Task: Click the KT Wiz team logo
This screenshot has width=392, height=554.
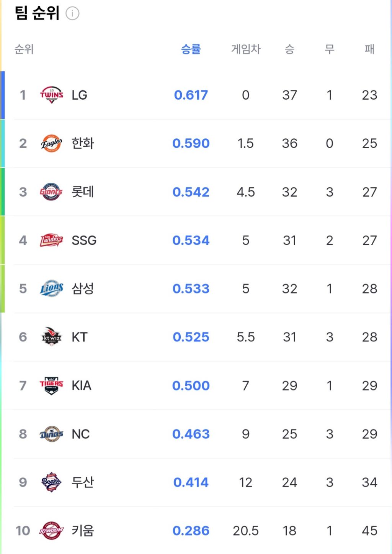Action: 51,337
